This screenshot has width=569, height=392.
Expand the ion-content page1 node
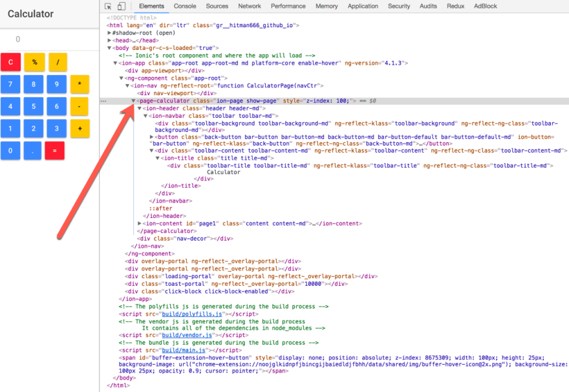140,223
